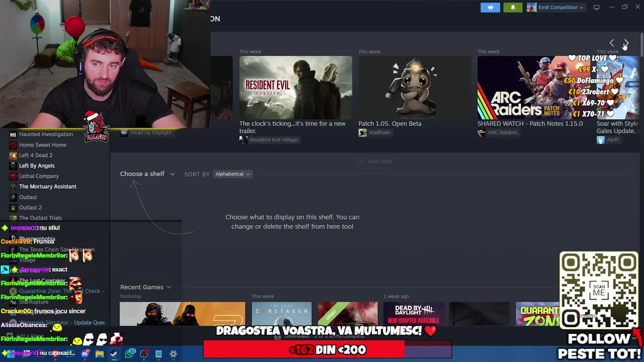Open The Last Caretaker recent game tile
Image resolution: width=644 pixels, height=362 pixels.
pos(281,314)
